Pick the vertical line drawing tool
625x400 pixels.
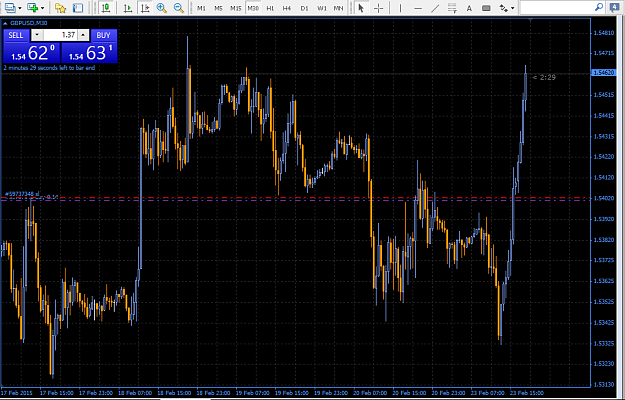[401, 8]
